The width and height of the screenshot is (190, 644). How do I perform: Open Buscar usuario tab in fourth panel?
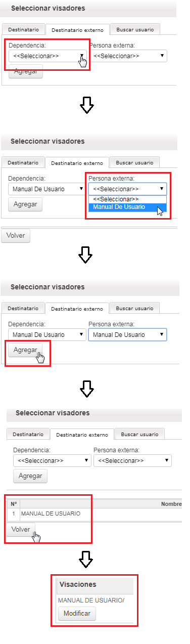tap(139, 434)
